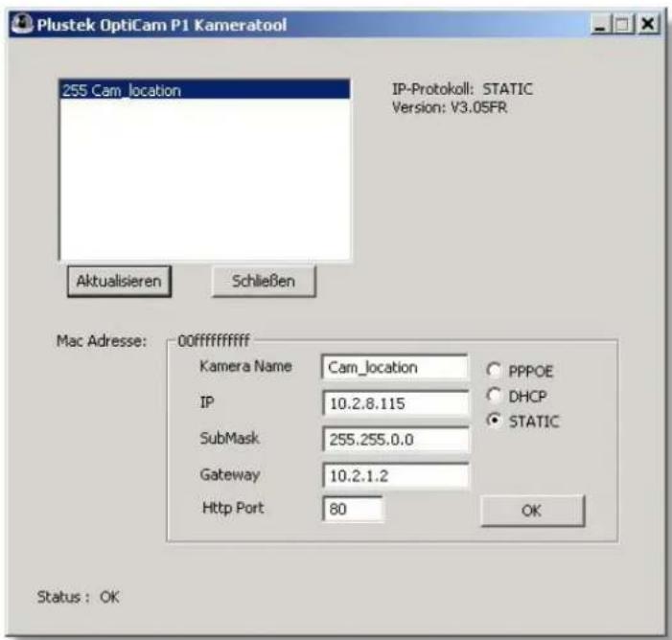Click the 'Kamera Name' label
The image size is (672, 640).
(245, 366)
